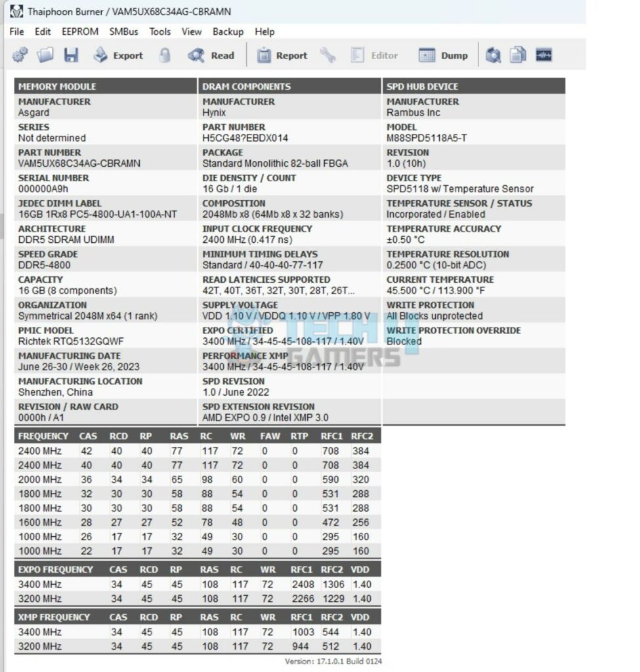Screen dimensions: 640x672
Task: Click PMIC model Richtek RTQ5132GQWF
Action: click(71, 341)
